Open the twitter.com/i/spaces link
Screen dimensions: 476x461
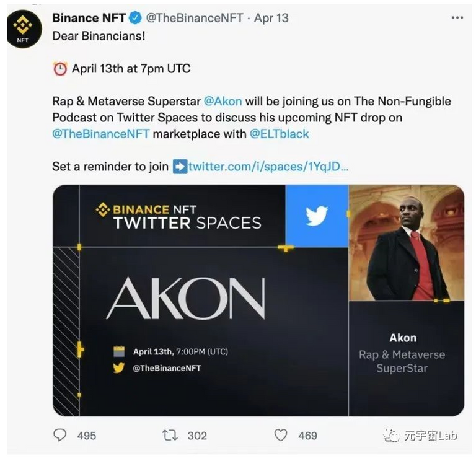[x=268, y=167]
